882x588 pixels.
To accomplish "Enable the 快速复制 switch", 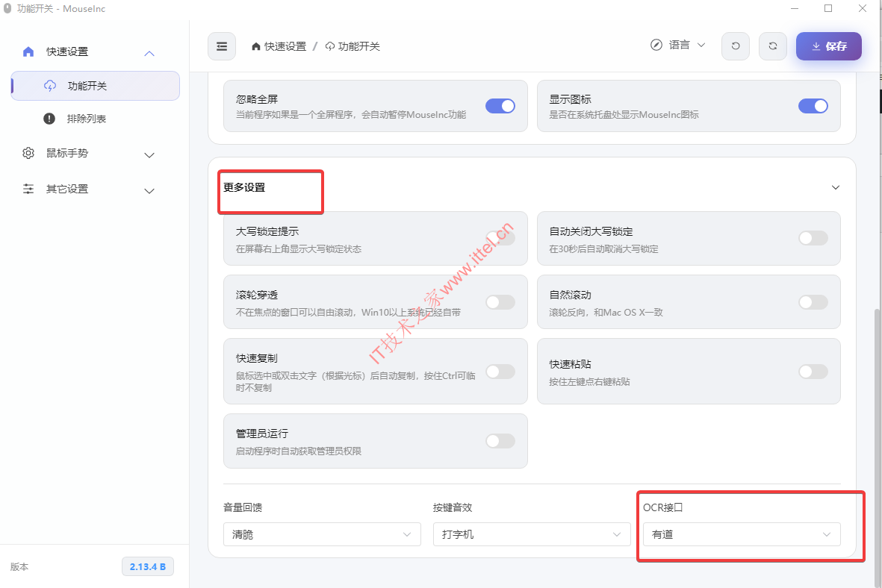I will click(500, 371).
